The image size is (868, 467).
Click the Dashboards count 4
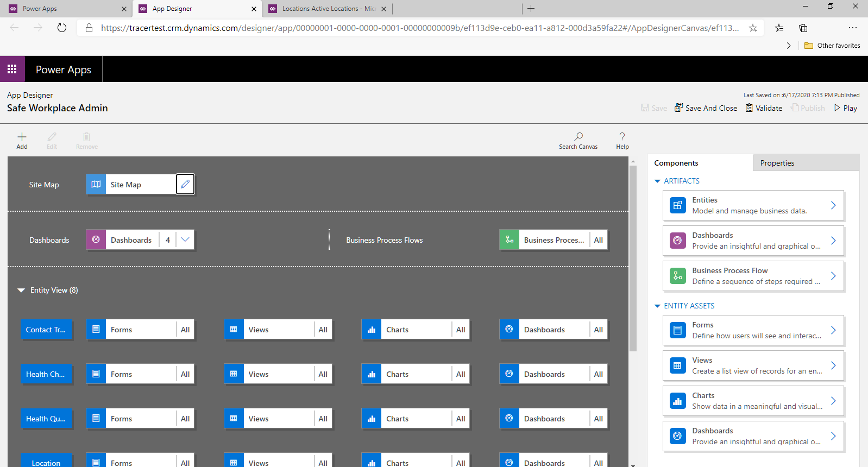[x=168, y=239]
